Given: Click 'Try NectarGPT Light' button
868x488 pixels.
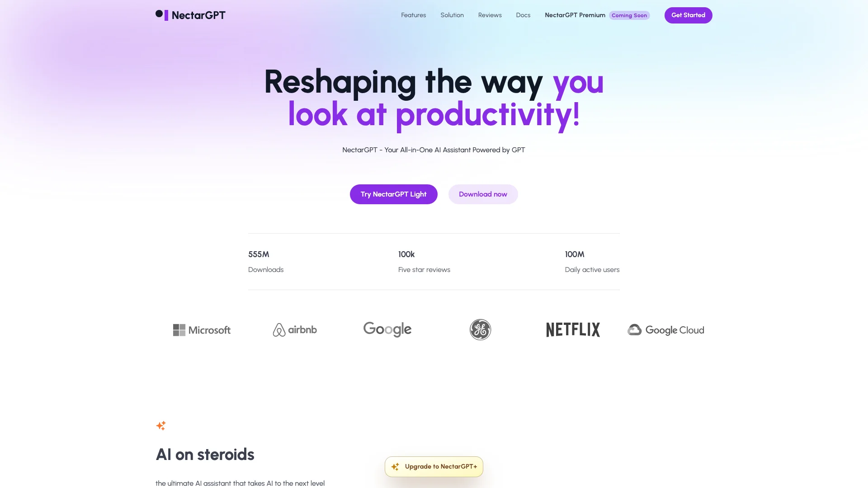Looking at the screenshot, I should [x=393, y=194].
